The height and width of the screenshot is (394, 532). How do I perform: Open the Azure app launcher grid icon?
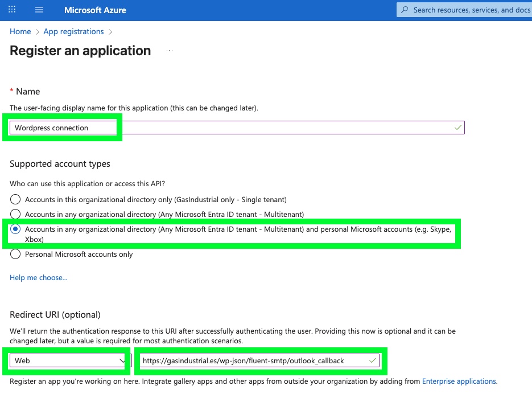pos(12,10)
